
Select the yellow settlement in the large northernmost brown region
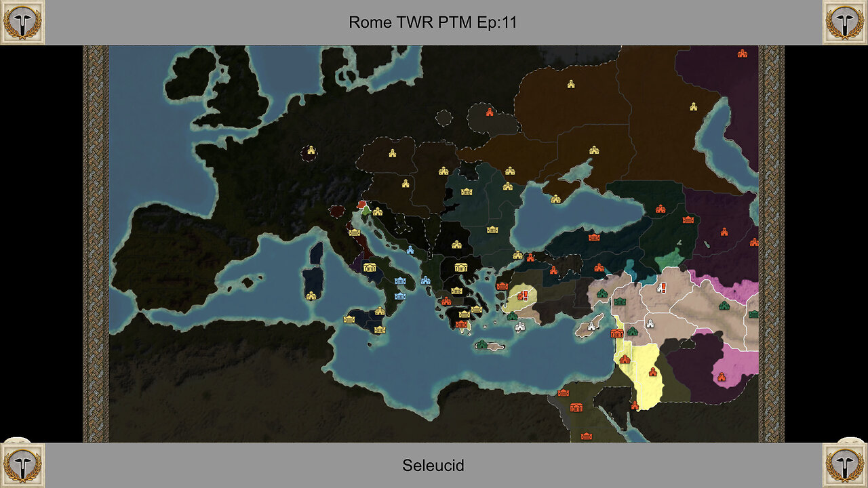pos(571,84)
